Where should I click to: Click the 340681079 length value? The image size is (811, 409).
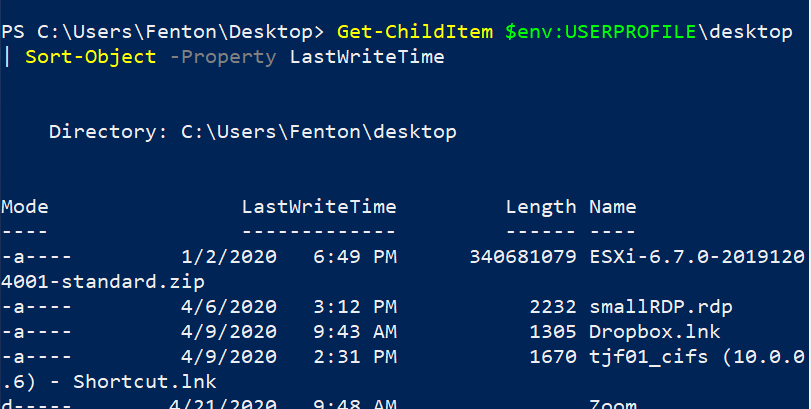click(523, 256)
